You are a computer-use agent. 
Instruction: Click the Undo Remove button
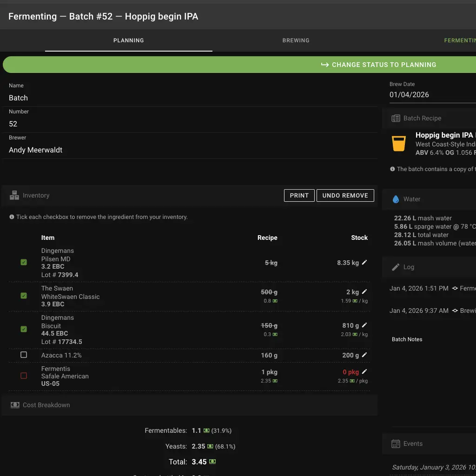[x=345, y=196]
